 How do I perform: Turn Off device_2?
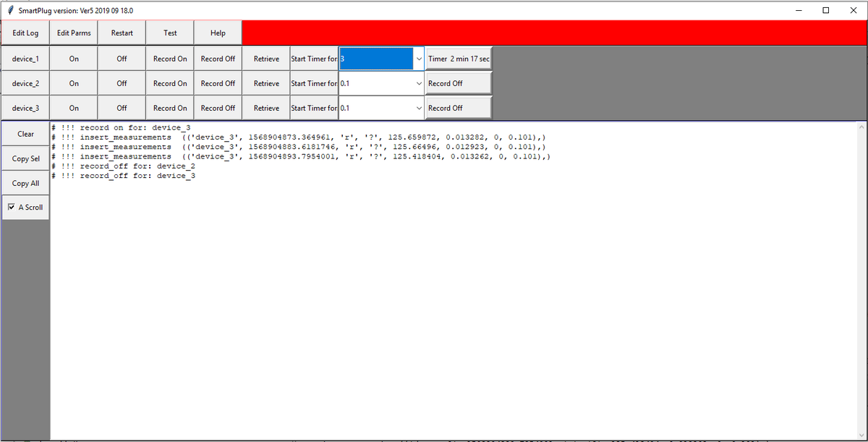coord(122,84)
